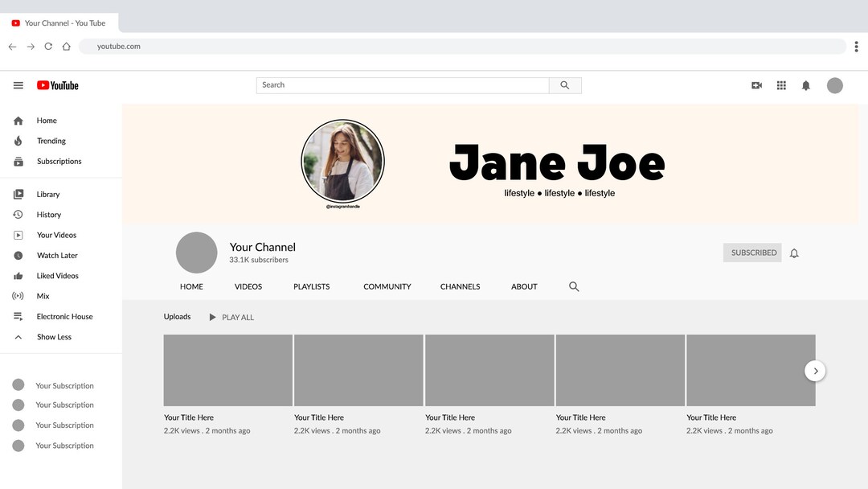Open the Create video upload icon

(755, 84)
